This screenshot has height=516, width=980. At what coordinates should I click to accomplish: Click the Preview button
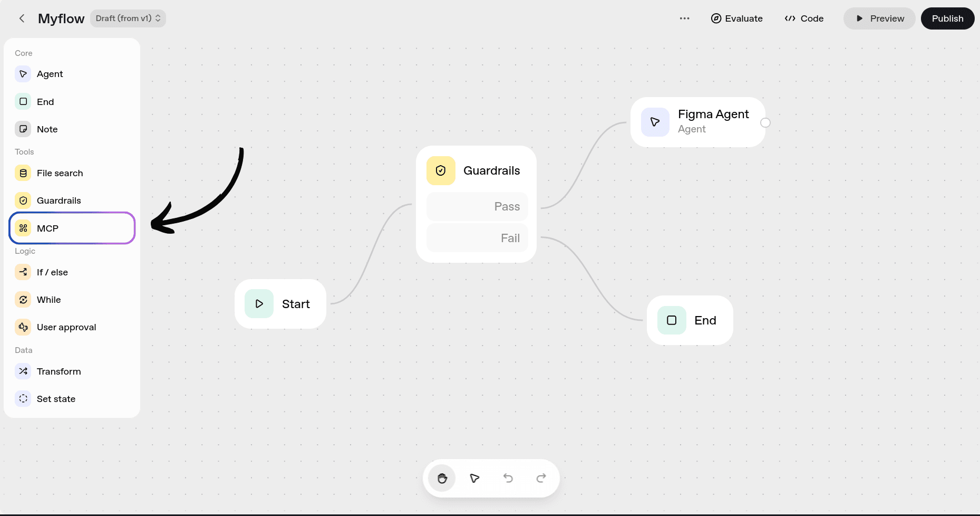point(879,18)
